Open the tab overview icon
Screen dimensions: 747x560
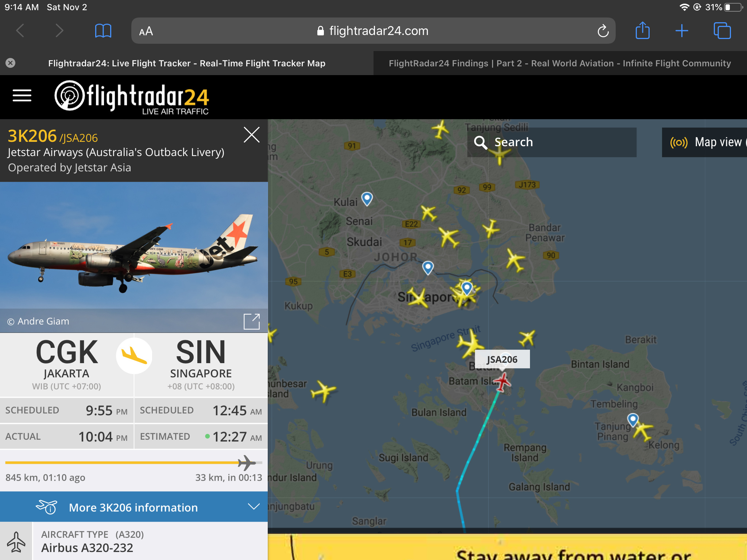click(722, 31)
